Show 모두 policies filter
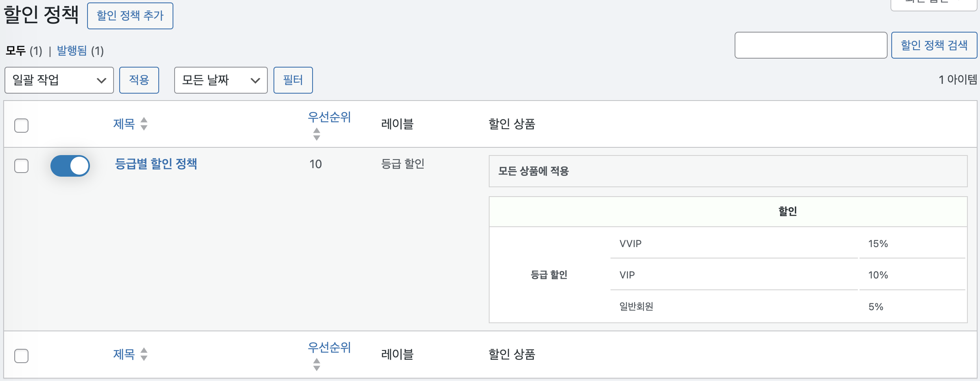Viewport: 980px width, 381px height. click(x=16, y=51)
